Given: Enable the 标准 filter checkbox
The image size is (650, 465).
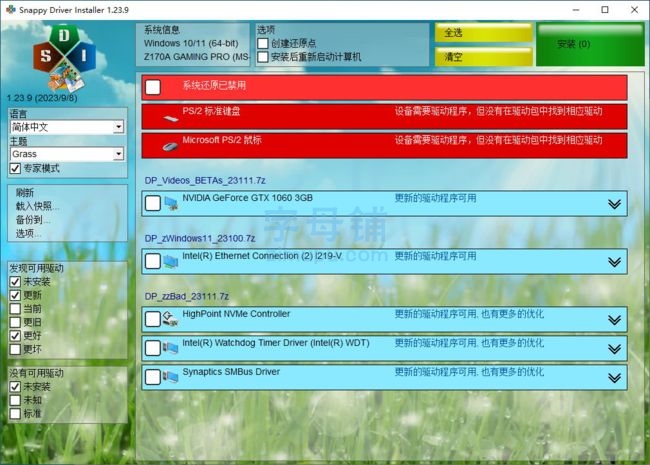Looking at the screenshot, I should [15, 414].
